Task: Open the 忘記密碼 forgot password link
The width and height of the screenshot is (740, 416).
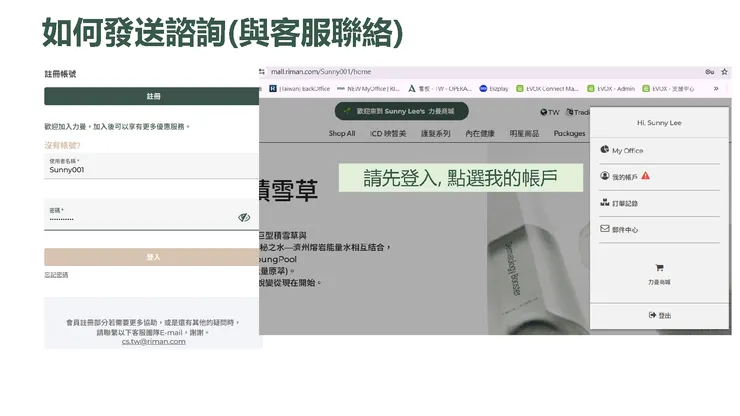Action: tap(56, 275)
